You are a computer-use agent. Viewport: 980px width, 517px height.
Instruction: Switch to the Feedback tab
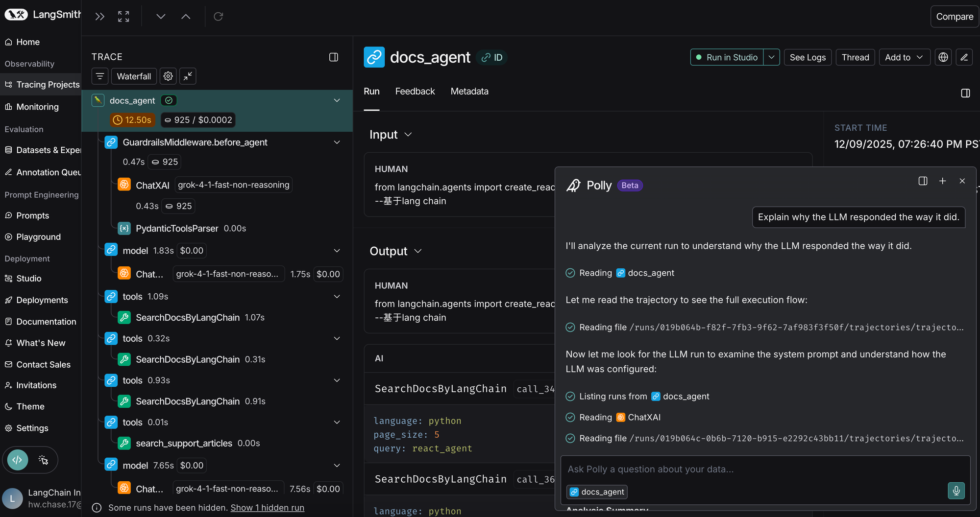(415, 92)
